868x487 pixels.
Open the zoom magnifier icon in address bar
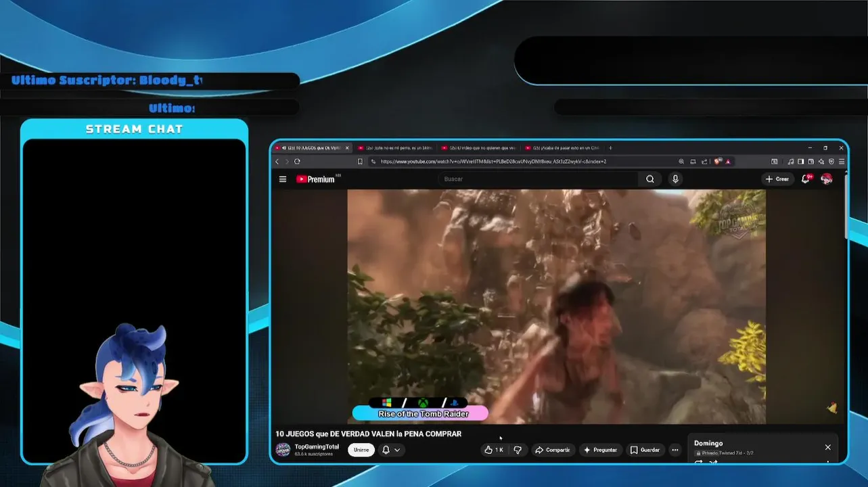click(x=681, y=162)
